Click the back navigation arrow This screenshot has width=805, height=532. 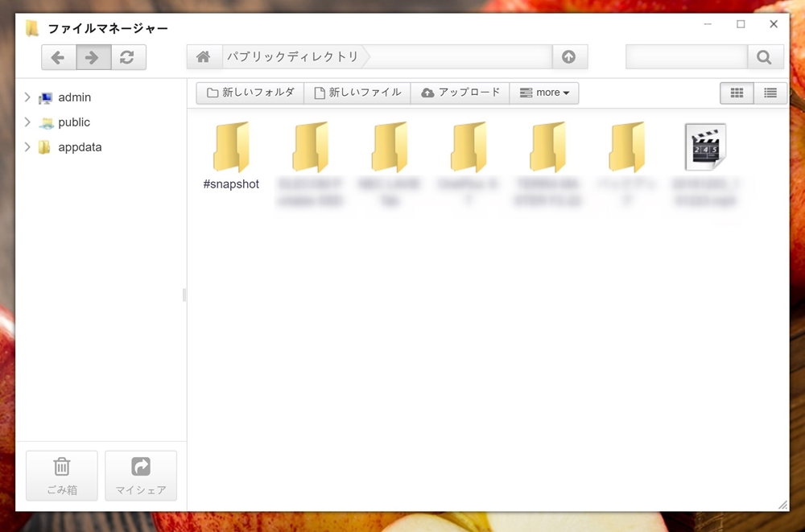coord(59,57)
